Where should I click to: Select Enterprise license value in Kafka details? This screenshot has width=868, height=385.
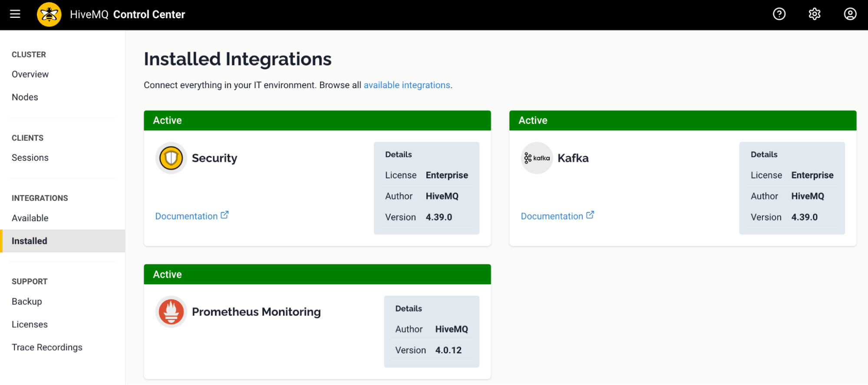coord(812,175)
